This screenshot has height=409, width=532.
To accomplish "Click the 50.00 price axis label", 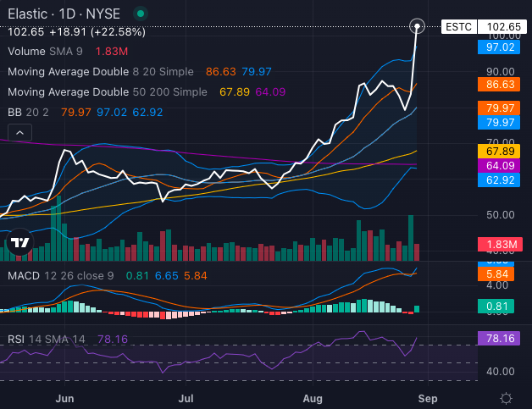I will 501,215.
